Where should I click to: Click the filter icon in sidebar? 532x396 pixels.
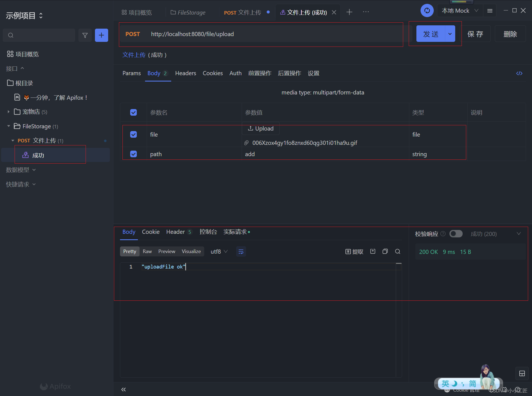click(x=85, y=35)
